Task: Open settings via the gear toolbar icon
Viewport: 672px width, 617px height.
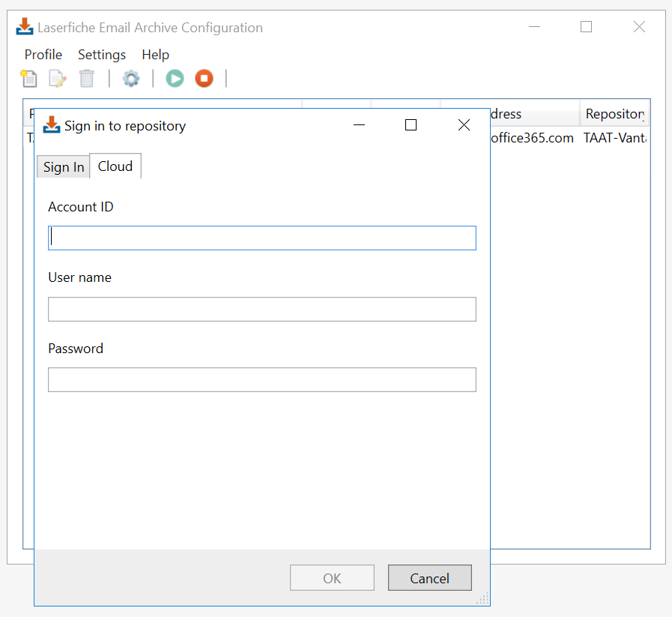Action: [x=131, y=79]
